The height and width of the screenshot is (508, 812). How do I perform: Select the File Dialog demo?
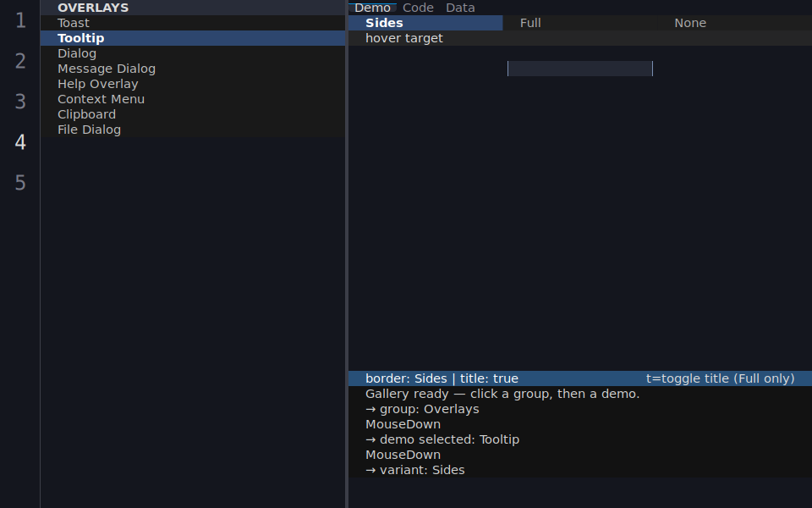pyautogui.click(x=193, y=130)
